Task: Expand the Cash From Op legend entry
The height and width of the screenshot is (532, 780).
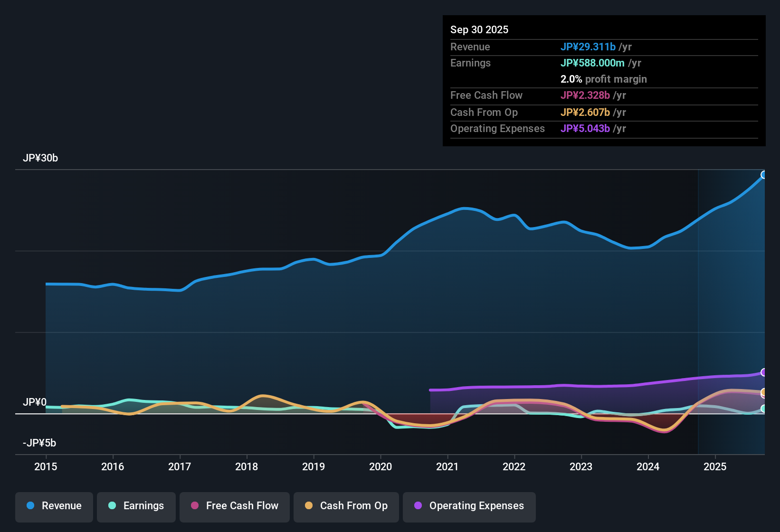Action: point(346,506)
